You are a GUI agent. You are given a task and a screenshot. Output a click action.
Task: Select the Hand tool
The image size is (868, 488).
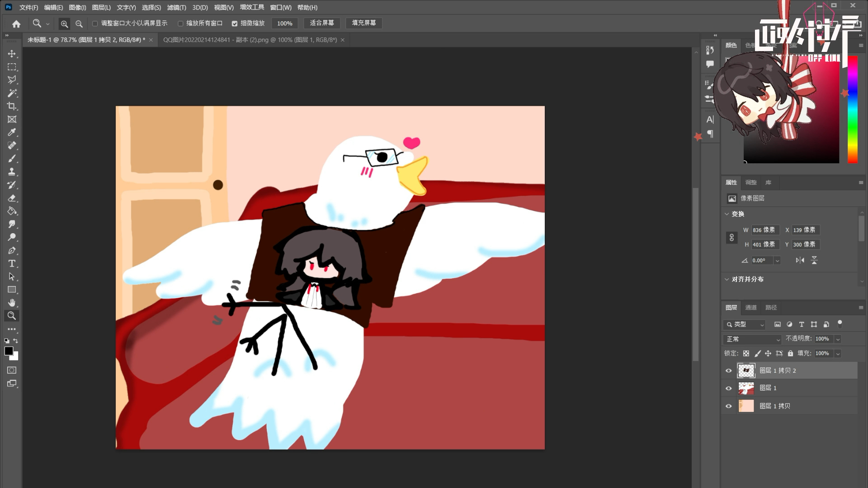(12, 303)
